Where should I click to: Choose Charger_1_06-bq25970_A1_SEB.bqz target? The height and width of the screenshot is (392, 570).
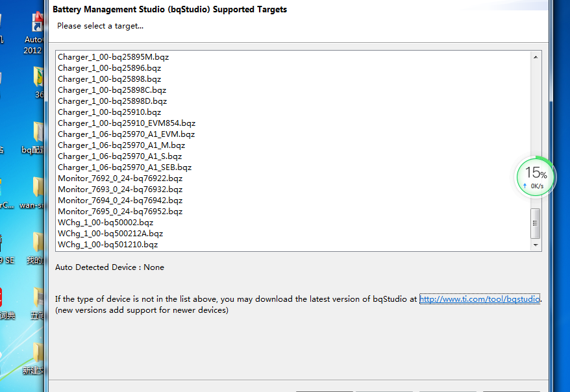pyautogui.click(x=124, y=167)
